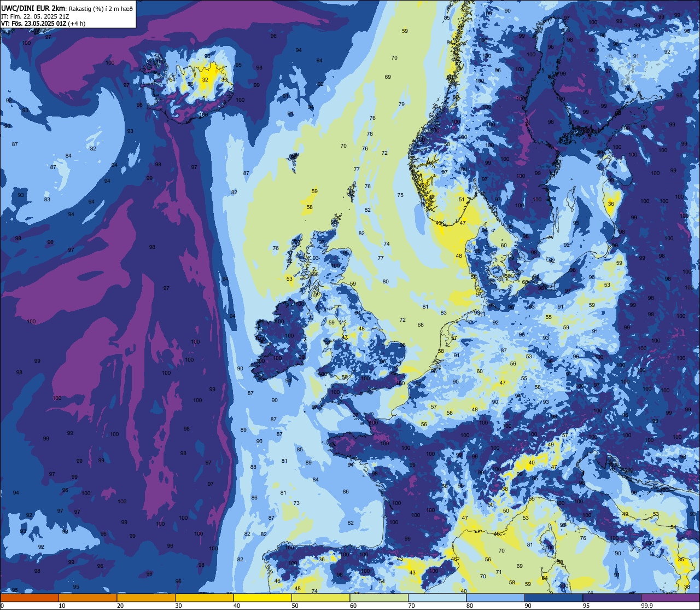Click the "UWC/DINI EUR 2km" title text
Viewport: 700px width, 610px height.
33,8
